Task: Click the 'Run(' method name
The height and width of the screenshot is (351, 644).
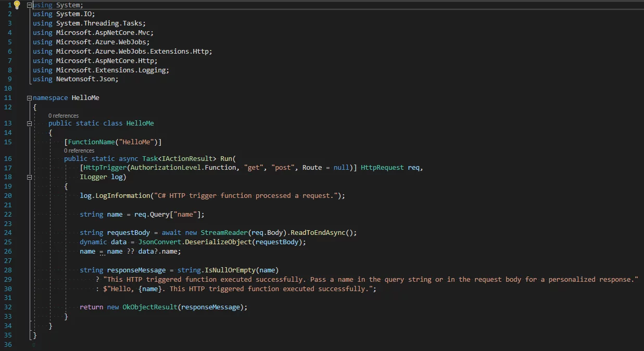Action: point(228,159)
